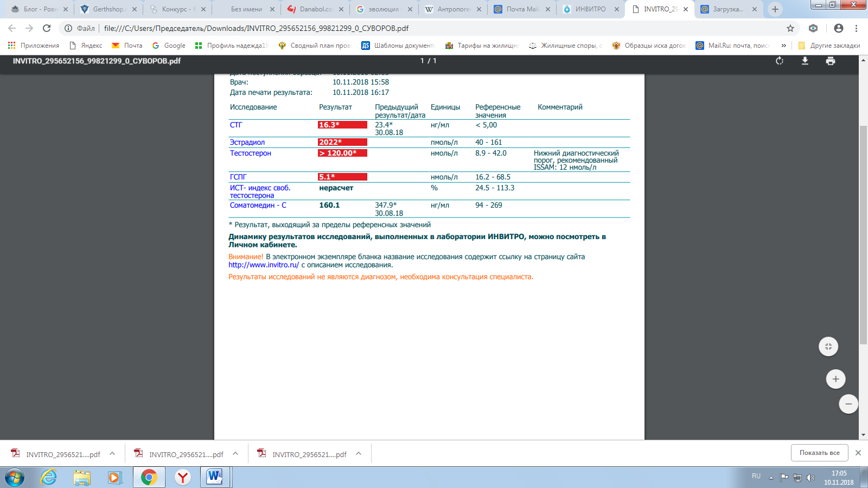
Task: Fit the PDF page to screen
Action: [x=828, y=346]
